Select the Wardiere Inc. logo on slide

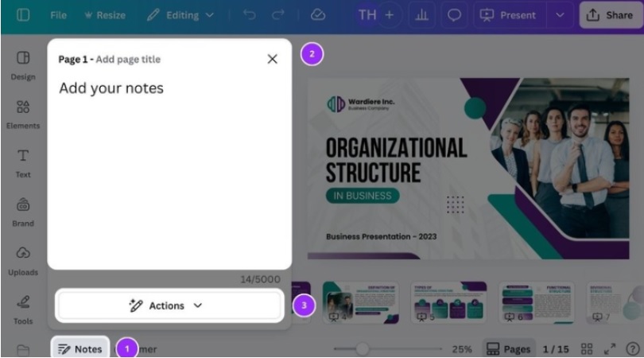(361, 104)
